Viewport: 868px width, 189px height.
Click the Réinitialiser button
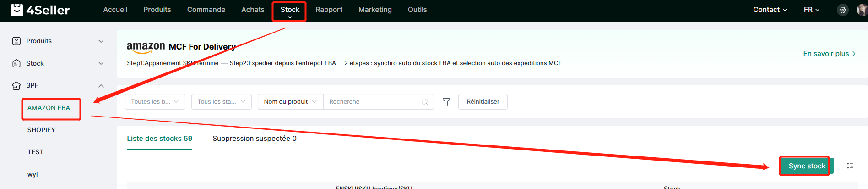pyautogui.click(x=483, y=102)
